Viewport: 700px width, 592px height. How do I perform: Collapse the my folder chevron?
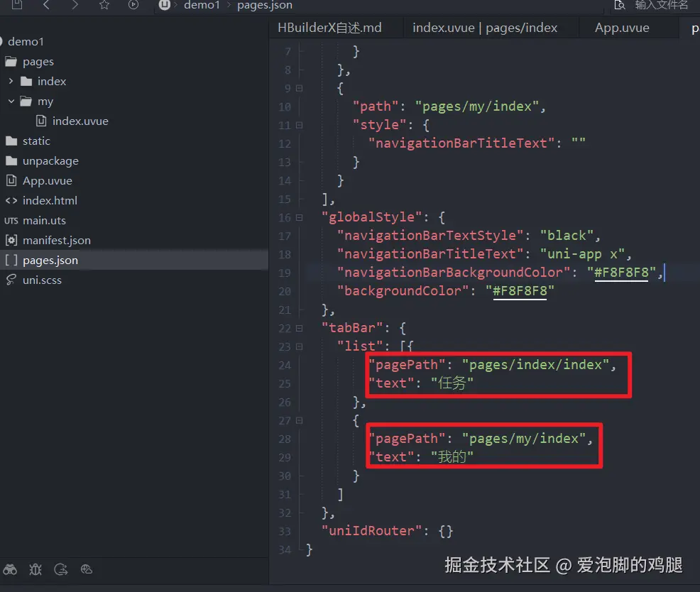click(x=11, y=102)
